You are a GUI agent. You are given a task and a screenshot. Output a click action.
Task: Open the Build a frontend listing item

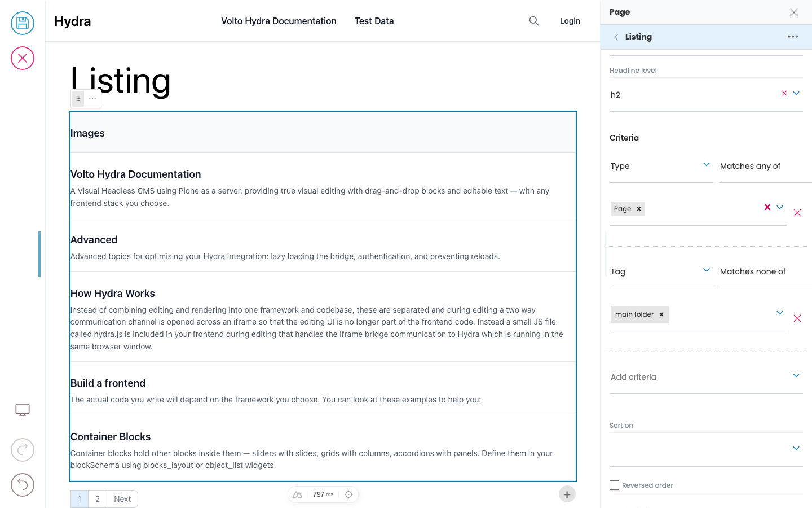[108, 383]
